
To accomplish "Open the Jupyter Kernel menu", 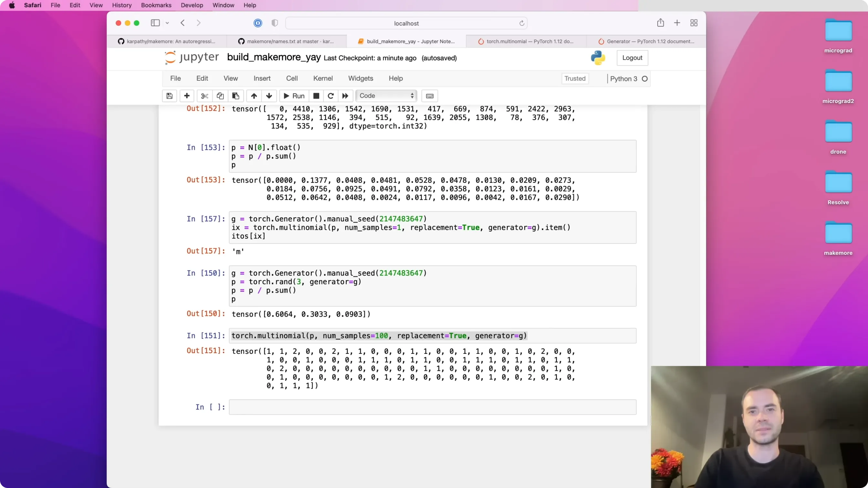I will (x=323, y=78).
